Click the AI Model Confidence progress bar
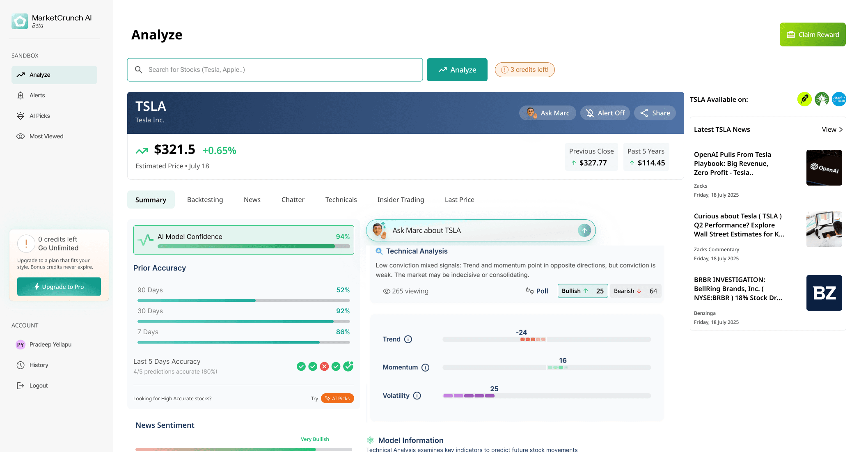Image resolution: width=868 pixels, height=452 pixels. pyautogui.click(x=253, y=247)
